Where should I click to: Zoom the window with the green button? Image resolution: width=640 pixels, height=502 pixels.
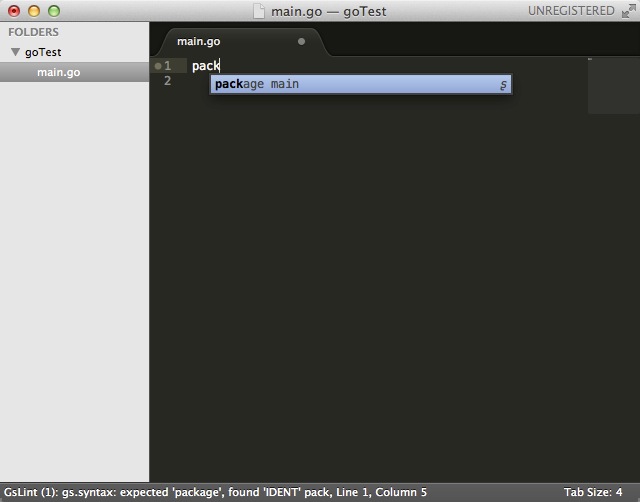tap(54, 11)
